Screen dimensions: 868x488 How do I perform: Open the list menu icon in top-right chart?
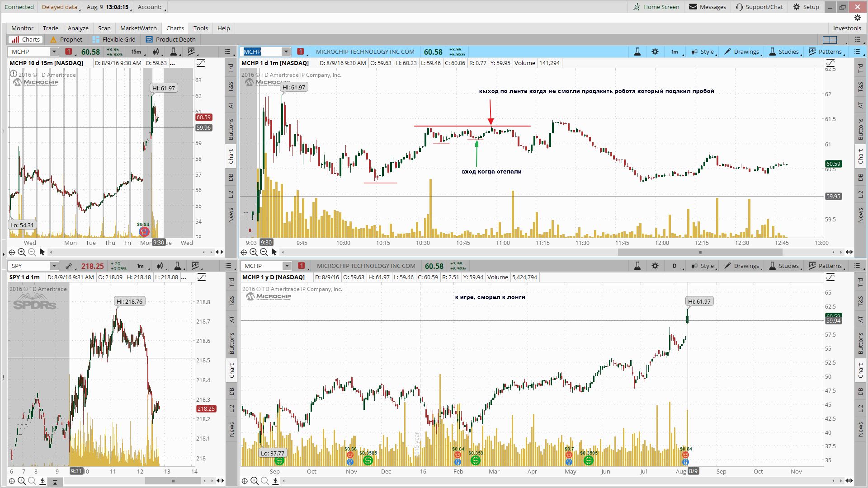coord(857,52)
